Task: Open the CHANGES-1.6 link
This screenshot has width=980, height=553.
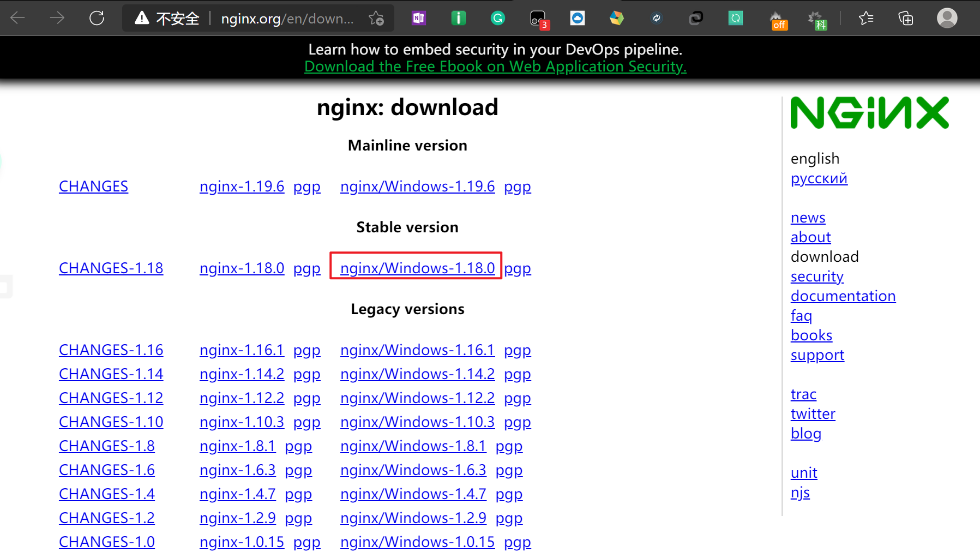Action: click(x=106, y=470)
